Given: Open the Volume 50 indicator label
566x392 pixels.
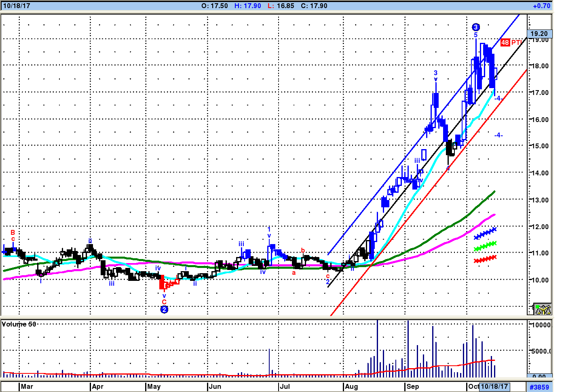Looking at the screenshot, I should [x=19, y=324].
